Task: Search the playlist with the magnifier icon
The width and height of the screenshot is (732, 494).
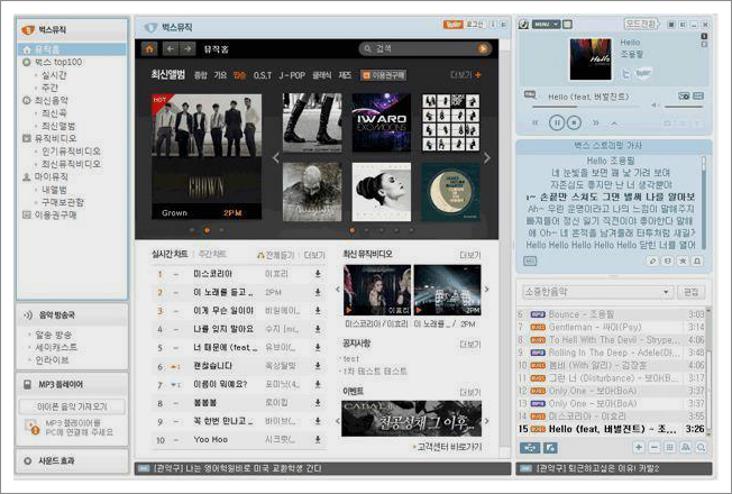Action: 701,447
